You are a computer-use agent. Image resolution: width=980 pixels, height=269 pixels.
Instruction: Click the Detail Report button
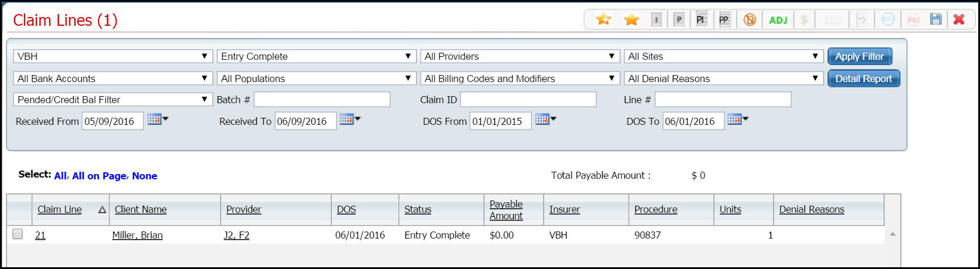[x=863, y=79]
